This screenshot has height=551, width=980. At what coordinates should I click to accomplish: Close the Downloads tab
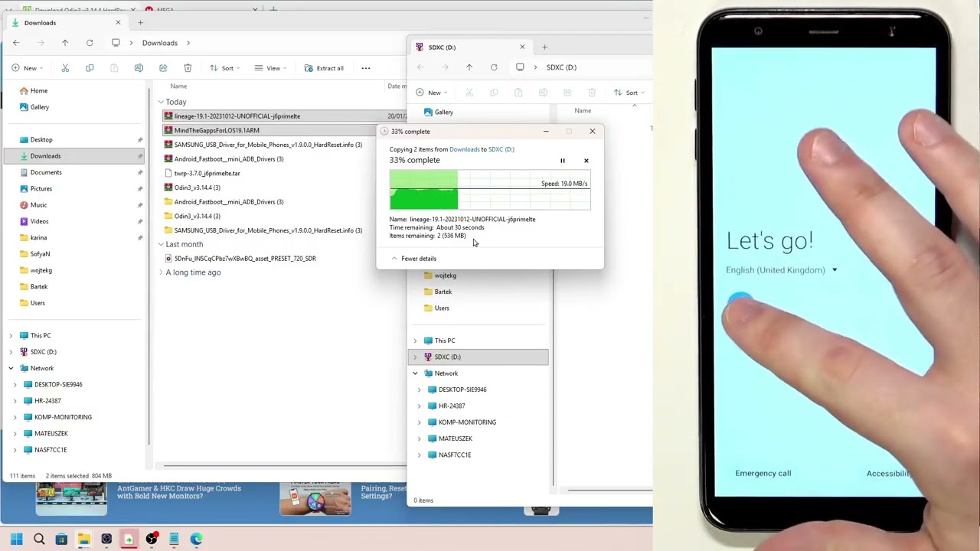(x=118, y=23)
